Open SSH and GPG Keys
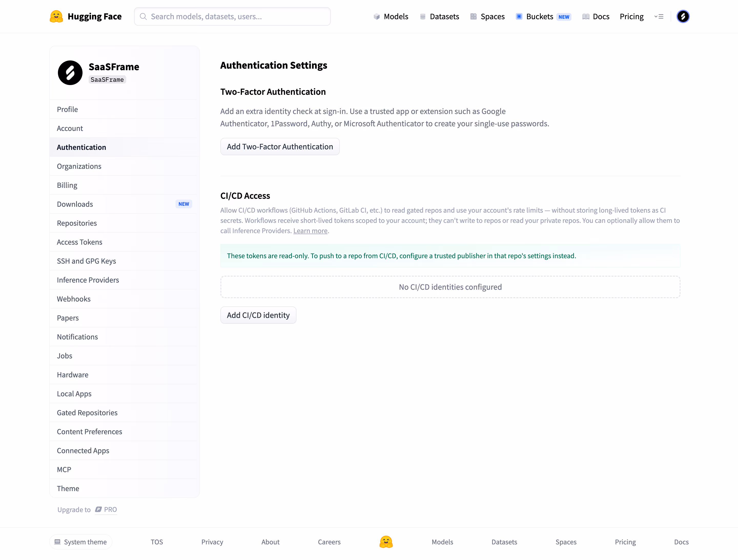The width and height of the screenshot is (738, 560). 125,261
